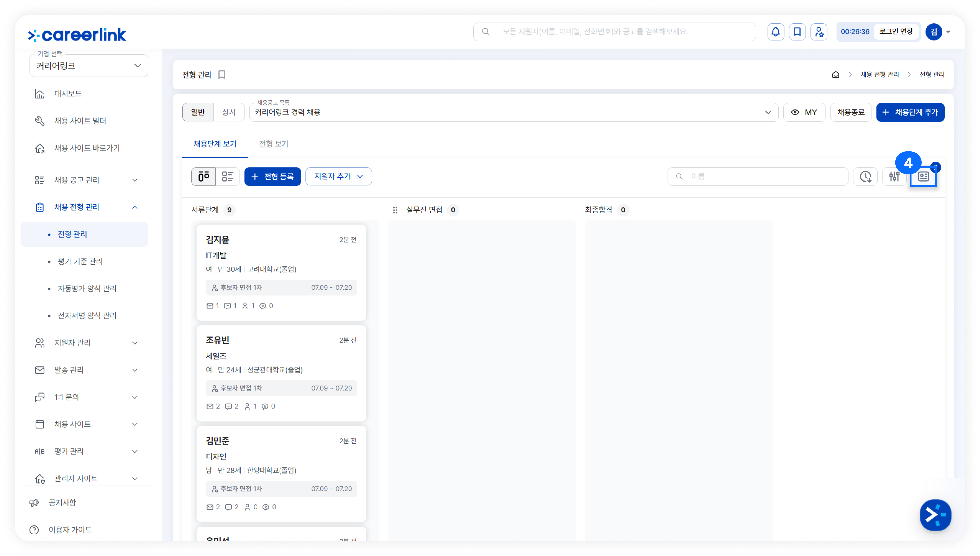
Task: Click the 로그인 연장 button
Action: [x=896, y=32]
